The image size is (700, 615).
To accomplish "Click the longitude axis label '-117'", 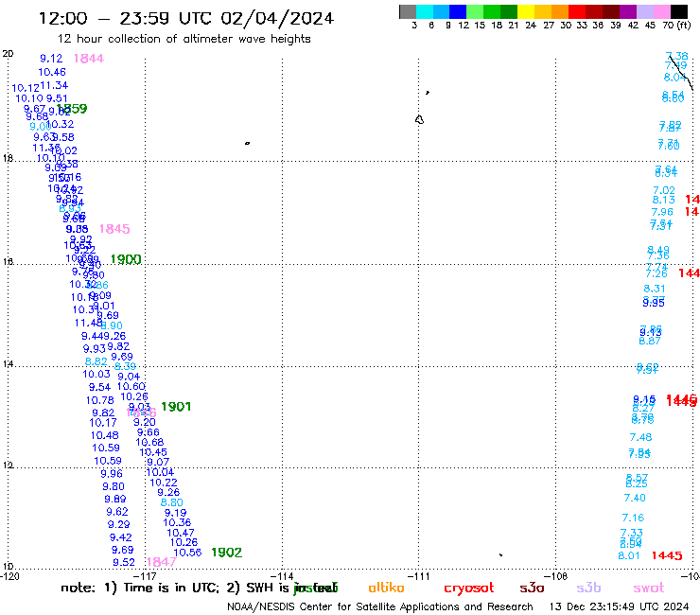I will pos(145,576).
